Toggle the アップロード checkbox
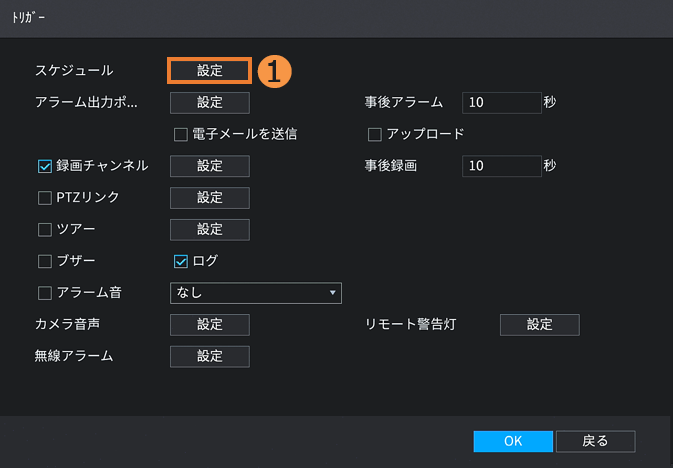This screenshot has height=468, width=673. pyautogui.click(x=376, y=134)
